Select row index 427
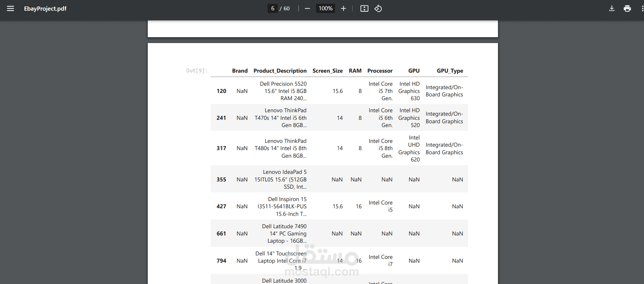 [221, 206]
